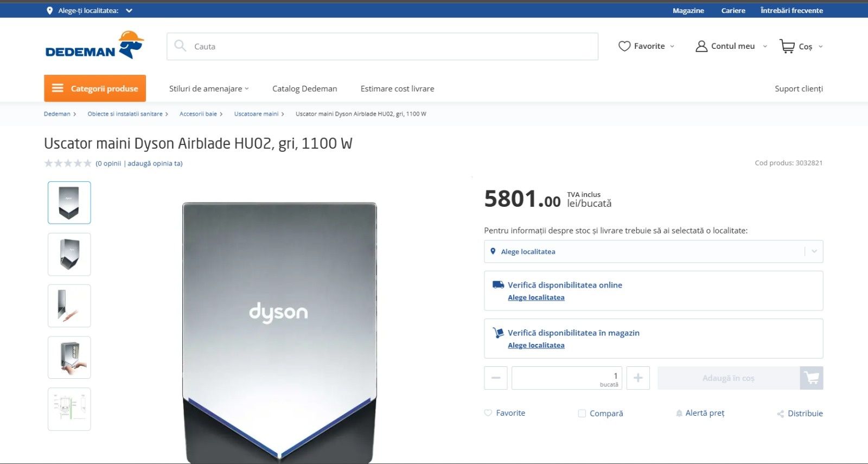Expand the Contul meu dropdown arrow
868x464 pixels.
click(765, 46)
